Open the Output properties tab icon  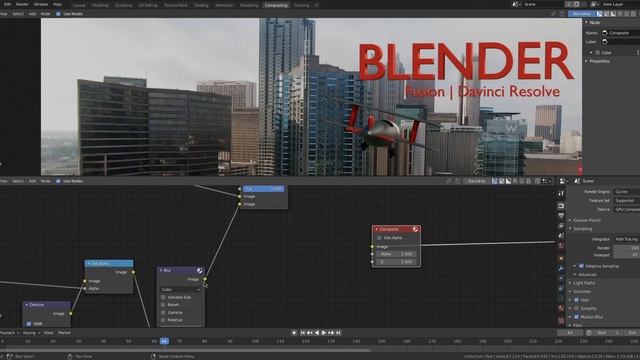561,216
